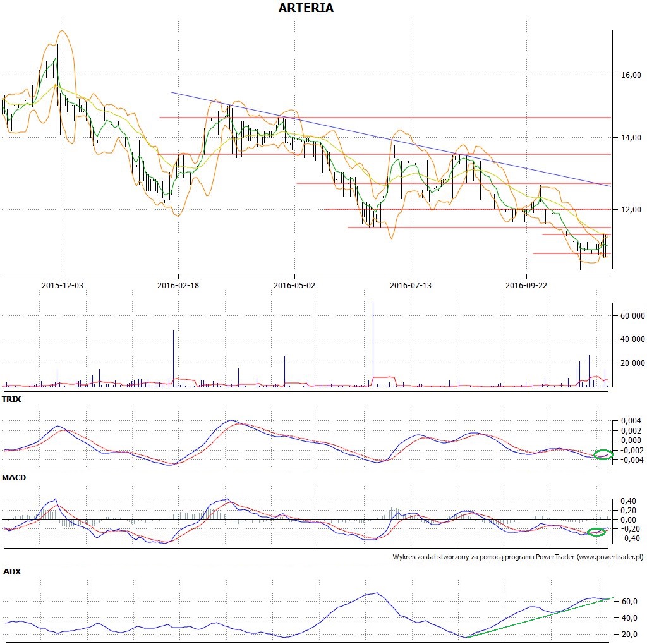Image resolution: width=647 pixels, height=644 pixels.
Task: Click the 14,00 price axis value
Action: point(631,138)
